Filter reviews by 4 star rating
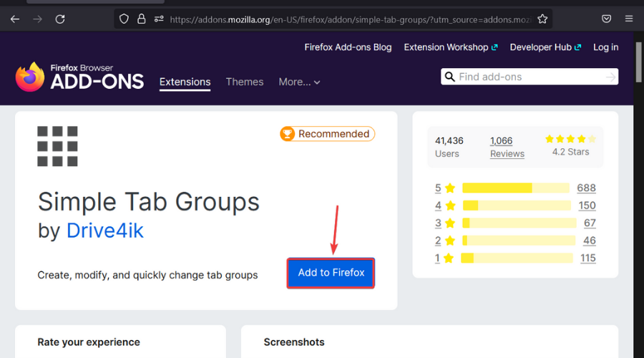The image size is (644, 358). coord(445,205)
